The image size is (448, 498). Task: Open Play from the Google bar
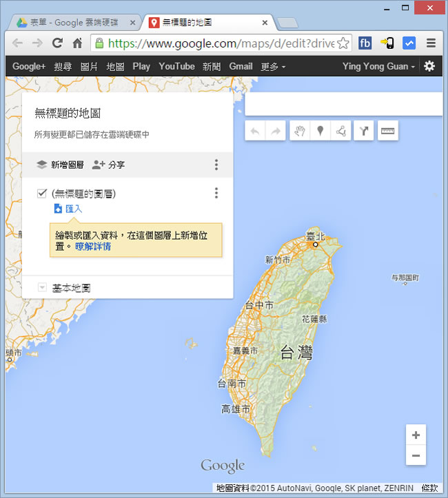(141, 66)
